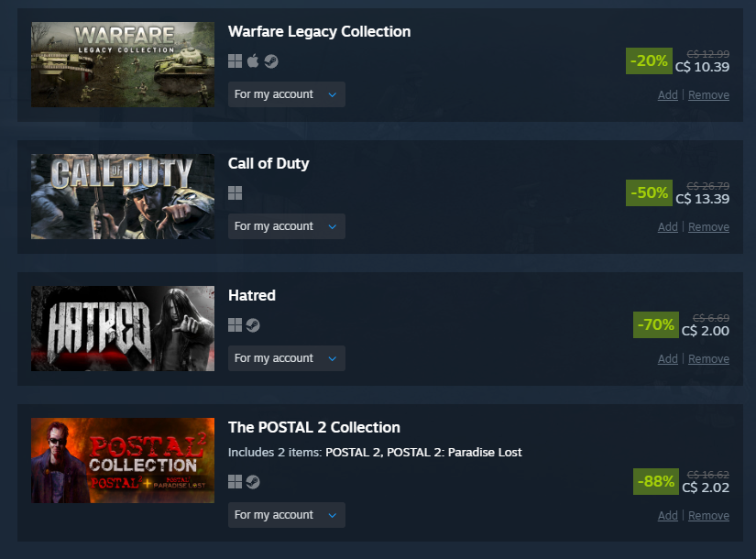Open the Call of Duty game thumbnail

point(123,196)
